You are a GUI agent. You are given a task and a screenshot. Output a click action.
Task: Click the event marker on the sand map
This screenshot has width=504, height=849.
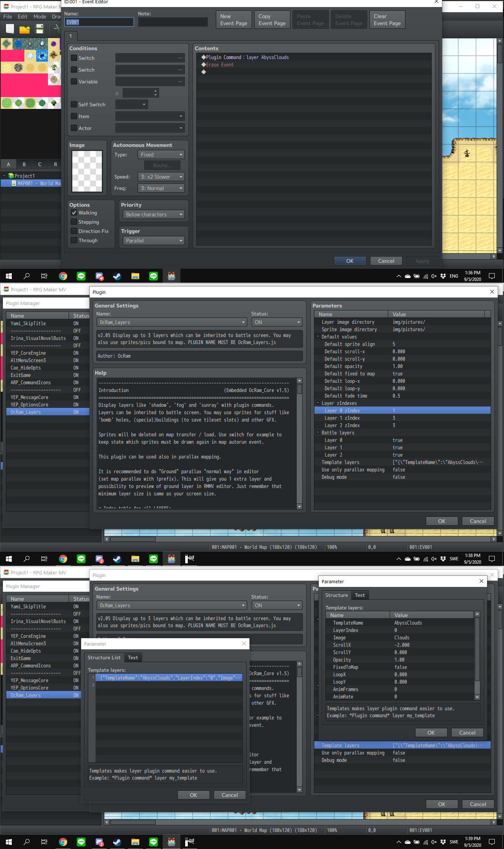(x=467, y=153)
